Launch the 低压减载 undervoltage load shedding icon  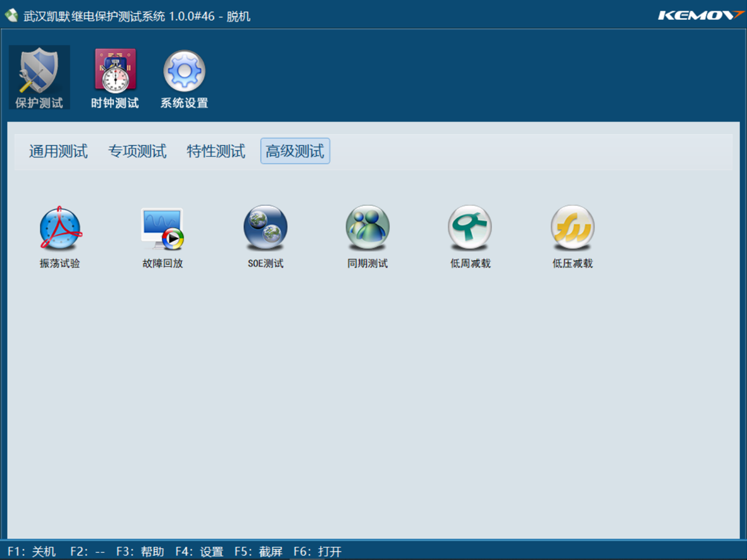572,228
